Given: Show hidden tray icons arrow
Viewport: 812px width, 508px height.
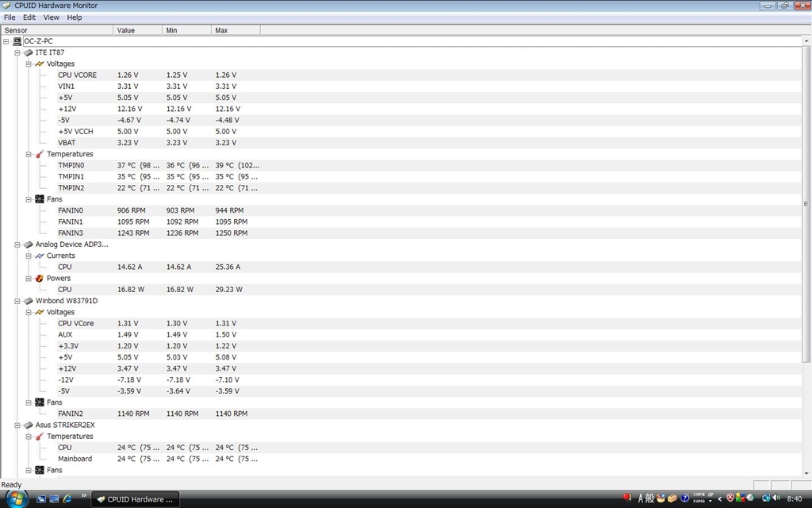Looking at the screenshot, I should (719, 498).
